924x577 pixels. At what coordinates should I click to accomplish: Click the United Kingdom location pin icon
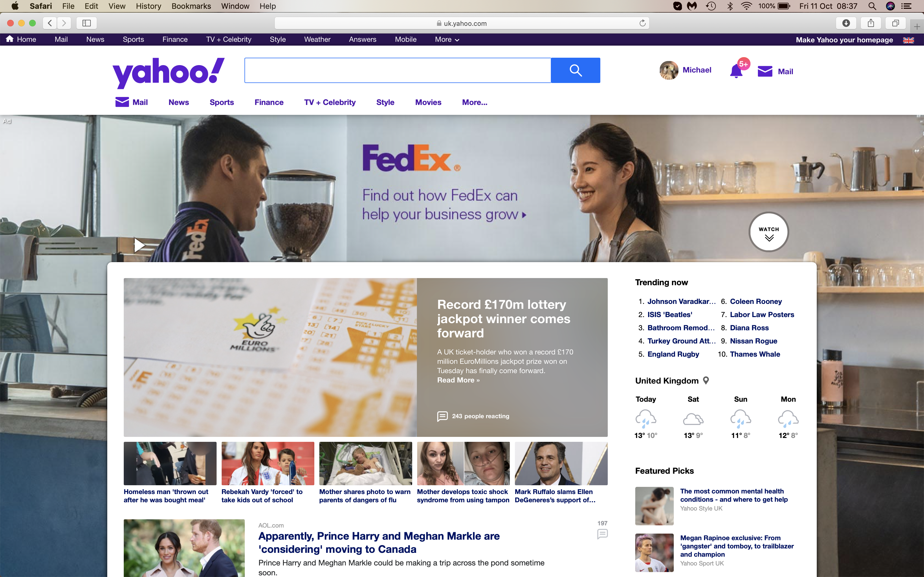coord(706,381)
